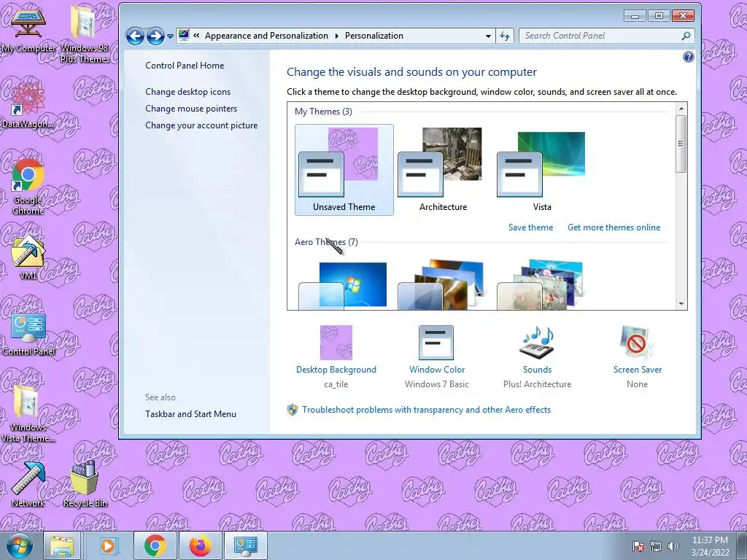Open DataWagon desktop shortcut
747x560 pixels.
point(28,105)
